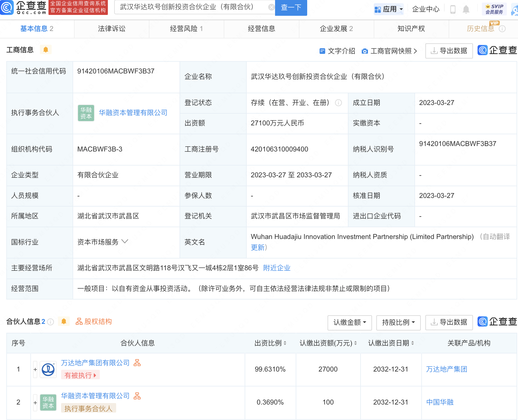Click info icon next to 合伙人信息

pos(50,322)
